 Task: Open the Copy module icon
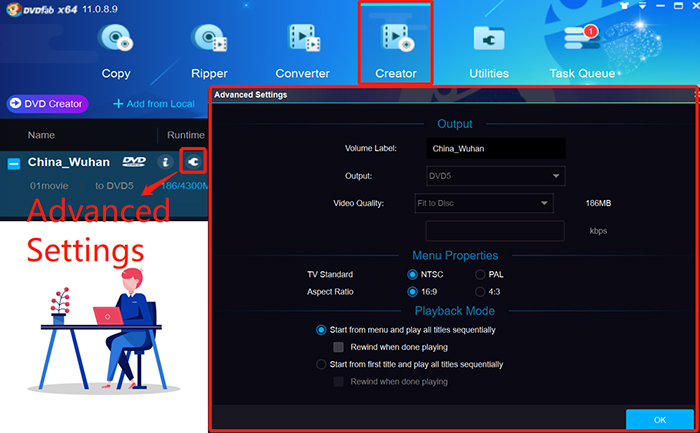[116, 39]
